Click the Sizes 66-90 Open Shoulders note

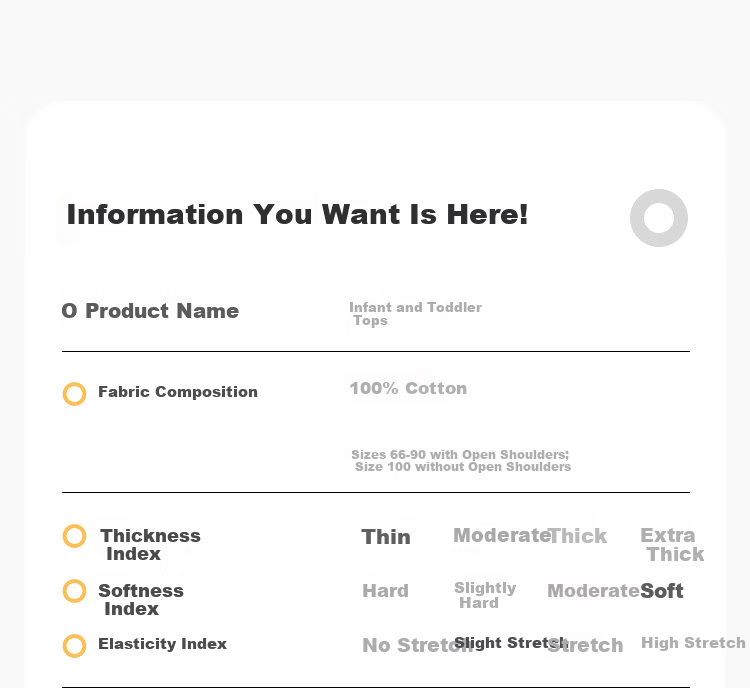(x=461, y=461)
